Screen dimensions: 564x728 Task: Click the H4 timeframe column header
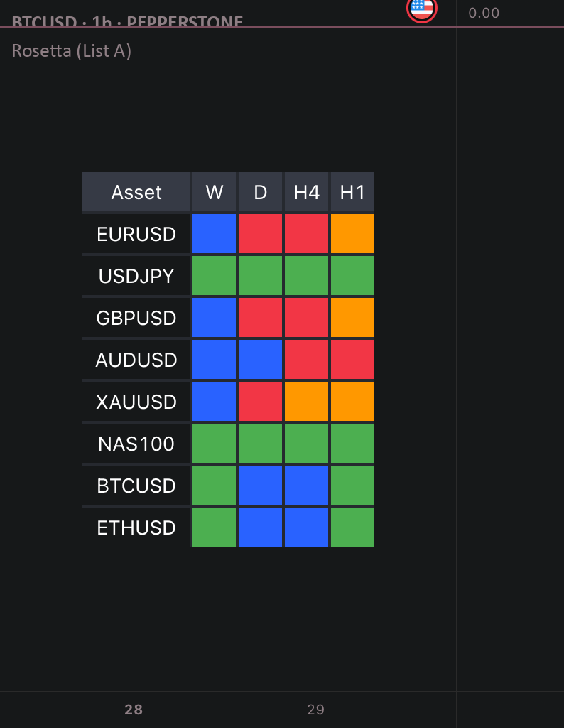[306, 192]
